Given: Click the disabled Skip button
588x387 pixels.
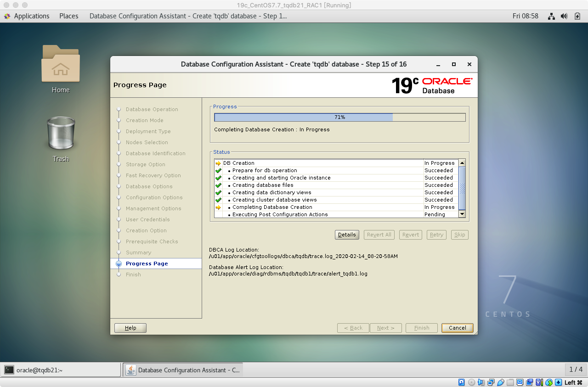Looking at the screenshot, I should point(460,235).
